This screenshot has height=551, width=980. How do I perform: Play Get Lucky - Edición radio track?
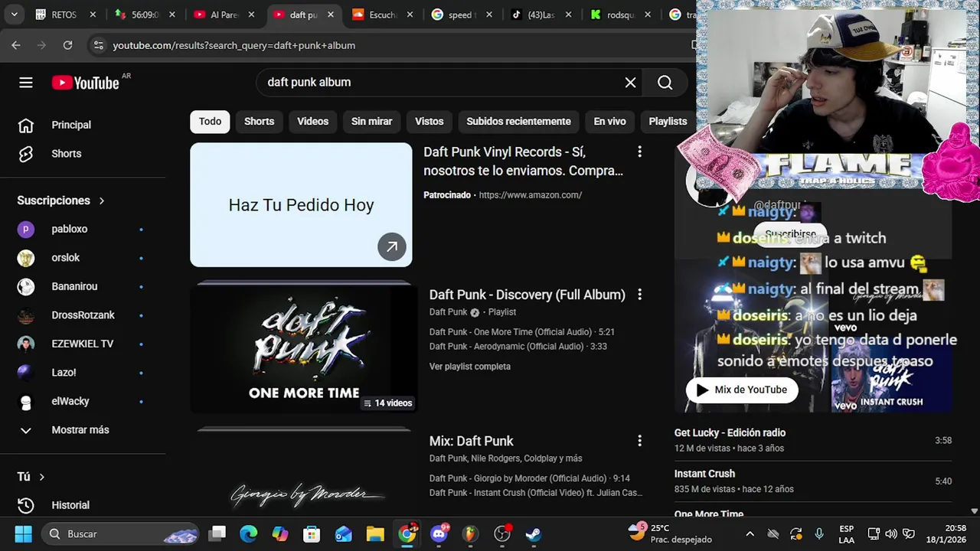(812, 440)
